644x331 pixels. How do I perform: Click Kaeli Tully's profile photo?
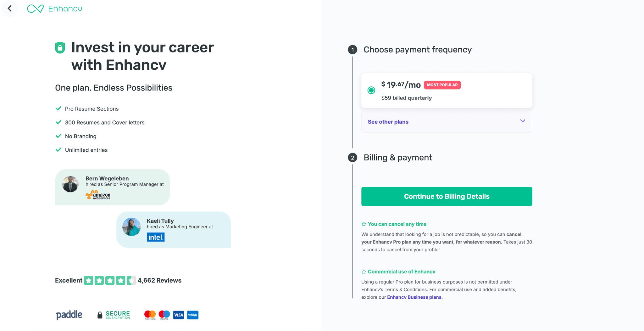click(x=131, y=227)
